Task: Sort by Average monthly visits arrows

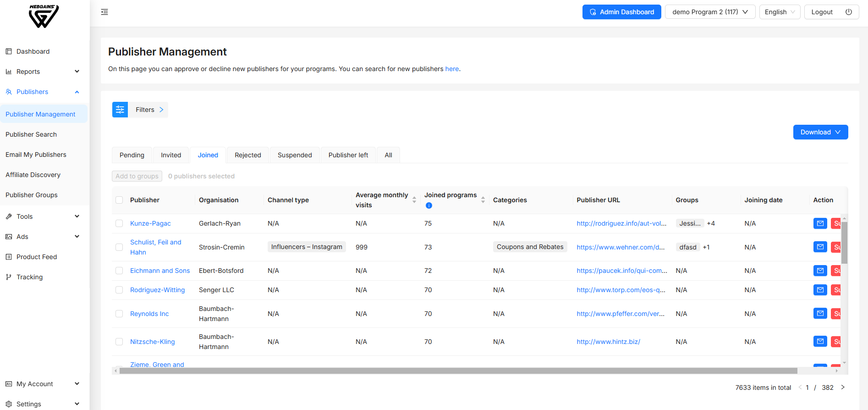Action: [414, 200]
